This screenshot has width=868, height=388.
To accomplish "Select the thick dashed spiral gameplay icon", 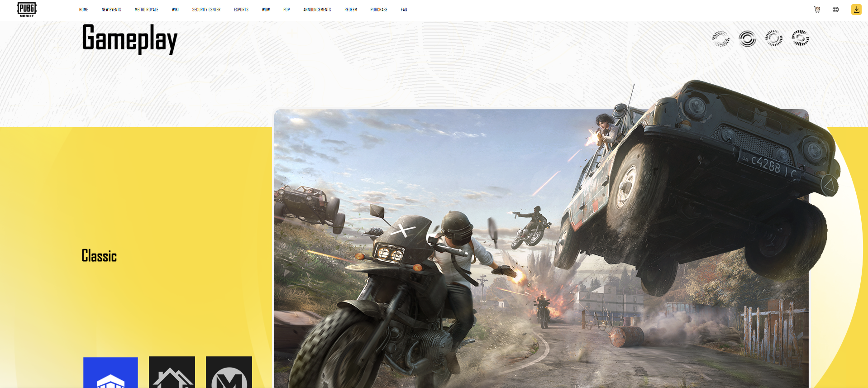I will point(801,38).
